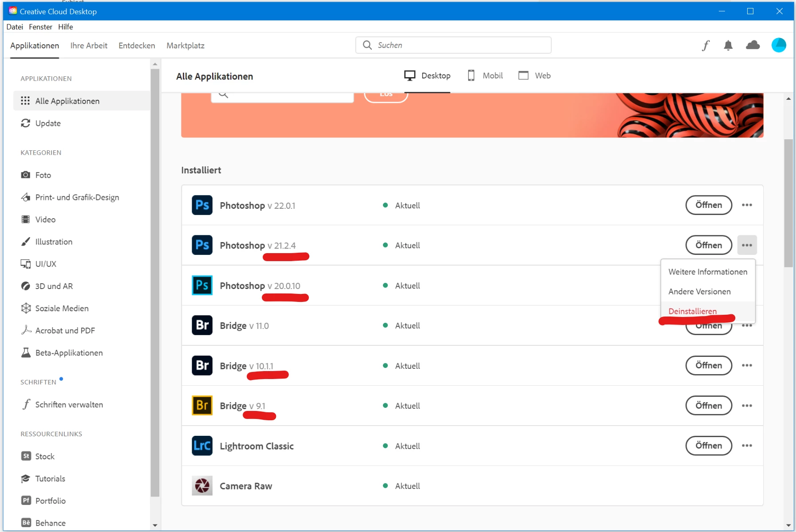Image resolution: width=796 pixels, height=532 pixels.
Task: Choose Deinstallieren from context menu
Action: click(708, 311)
